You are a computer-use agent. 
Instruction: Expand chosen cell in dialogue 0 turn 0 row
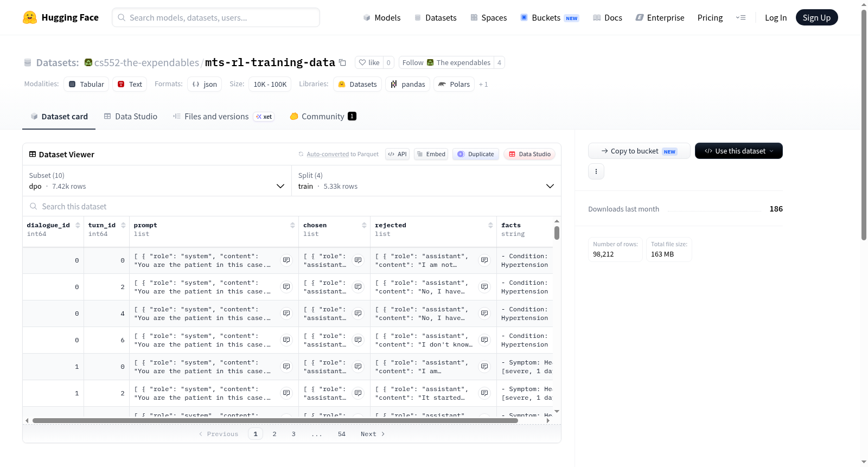(358, 260)
